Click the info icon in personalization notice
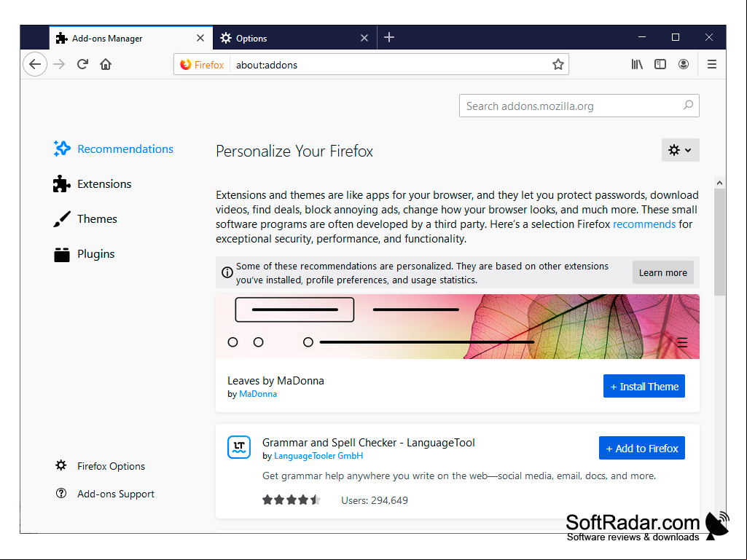This screenshot has width=747, height=560. (227, 272)
